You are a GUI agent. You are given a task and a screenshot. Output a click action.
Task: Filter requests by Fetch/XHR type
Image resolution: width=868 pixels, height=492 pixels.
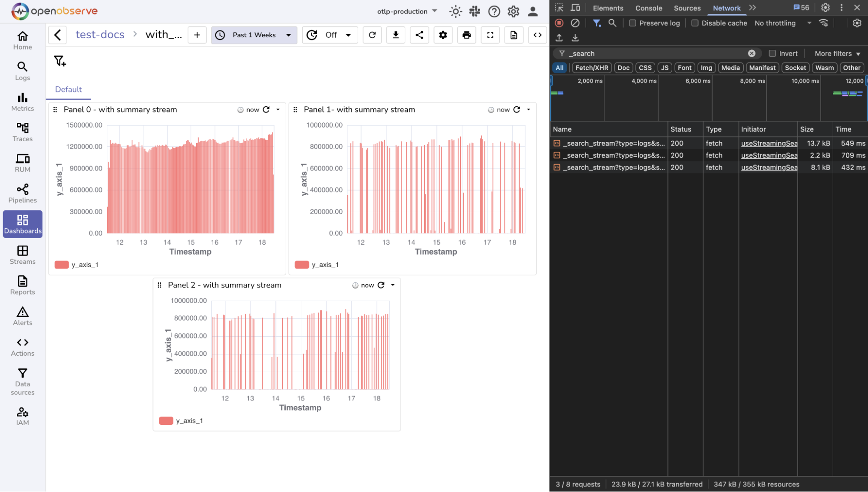point(591,68)
